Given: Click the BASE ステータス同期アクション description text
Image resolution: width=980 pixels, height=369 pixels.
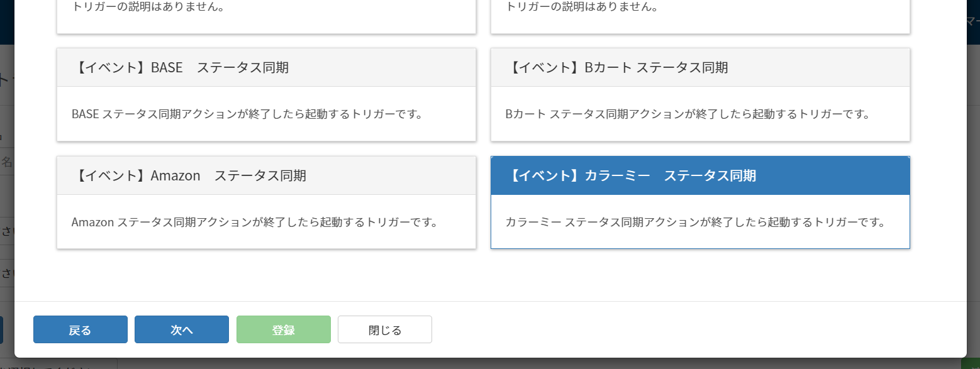Looking at the screenshot, I should click(x=247, y=114).
